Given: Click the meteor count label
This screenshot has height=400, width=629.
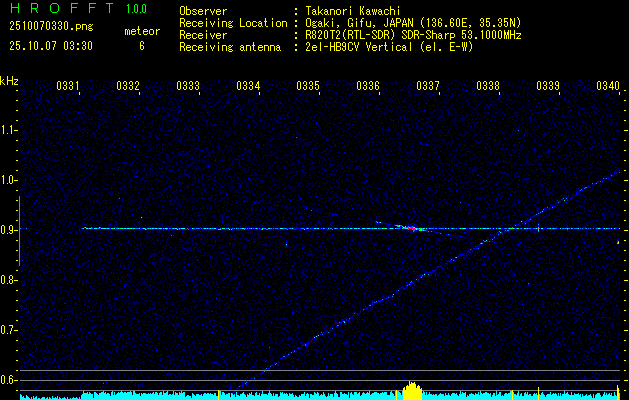Looking at the screenshot, I should pyautogui.click(x=142, y=31).
